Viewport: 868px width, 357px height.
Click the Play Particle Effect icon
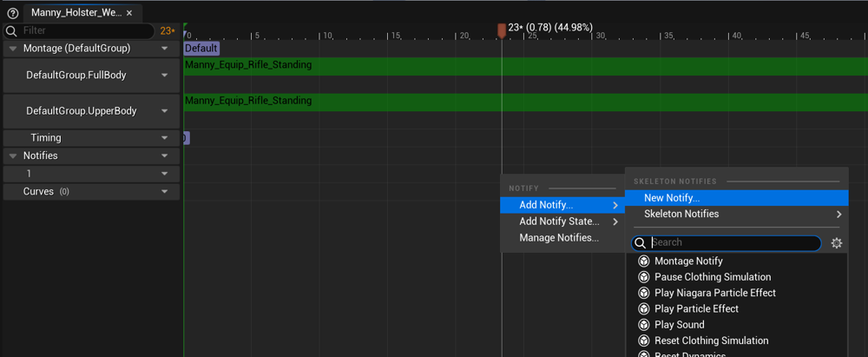tap(643, 308)
